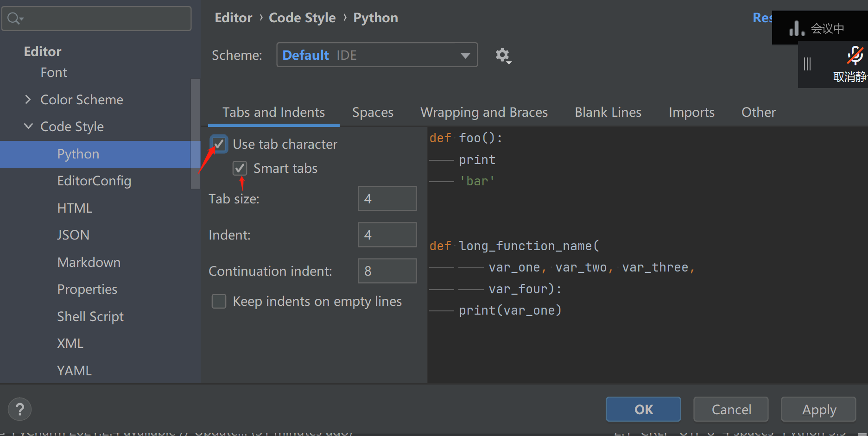
Task: Click the Tab size input field
Action: pos(387,199)
